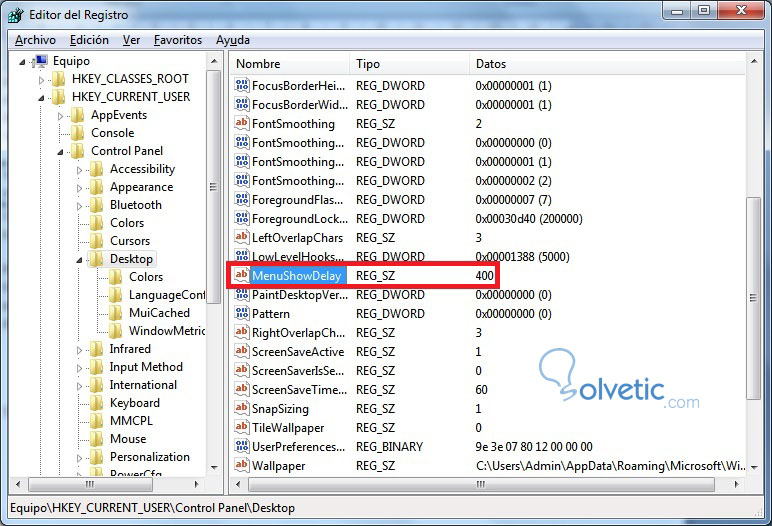The height and width of the screenshot is (526, 772).
Task: Click the Registry Editor title bar icon
Action: click(15, 15)
